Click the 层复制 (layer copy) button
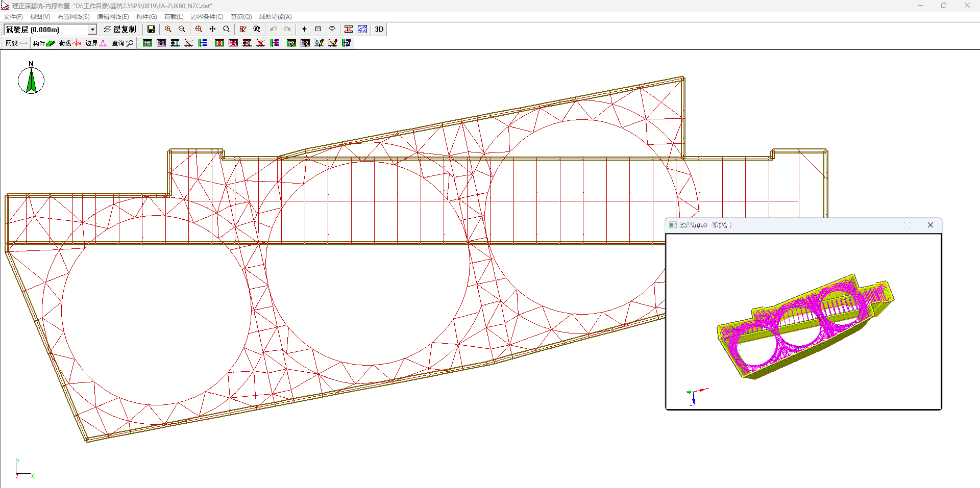The height and width of the screenshot is (488, 980). pyautogui.click(x=120, y=29)
